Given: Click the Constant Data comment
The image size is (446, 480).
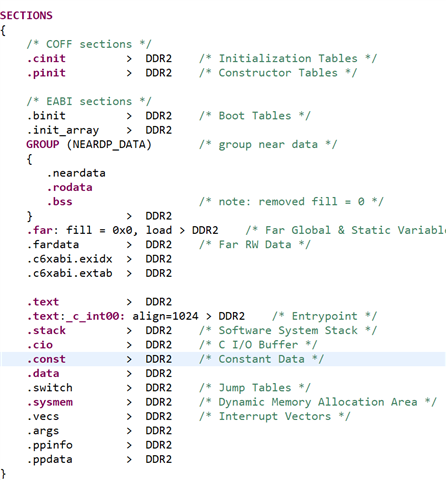Looking at the screenshot, I should (x=262, y=359).
